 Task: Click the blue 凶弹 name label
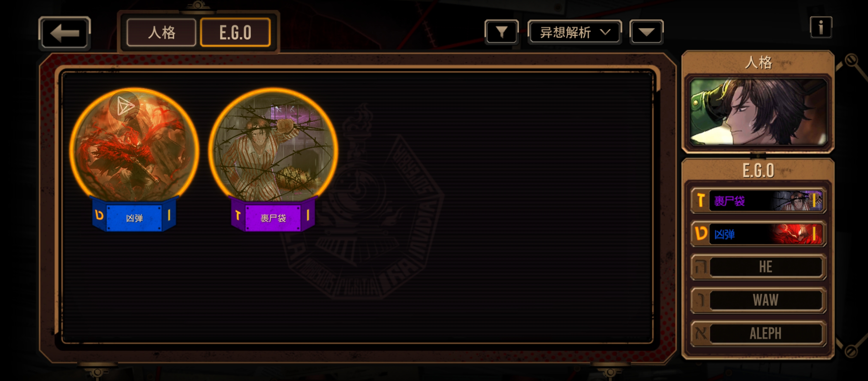coord(134,218)
